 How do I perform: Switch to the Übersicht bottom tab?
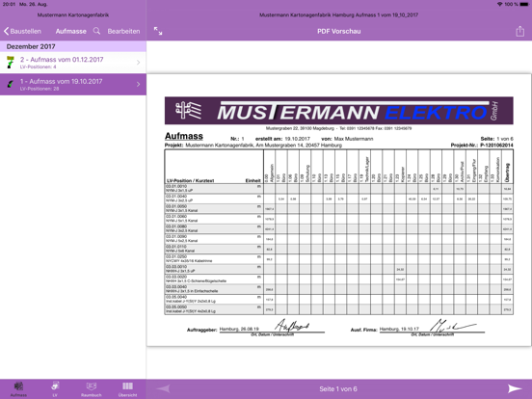[x=127, y=389]
